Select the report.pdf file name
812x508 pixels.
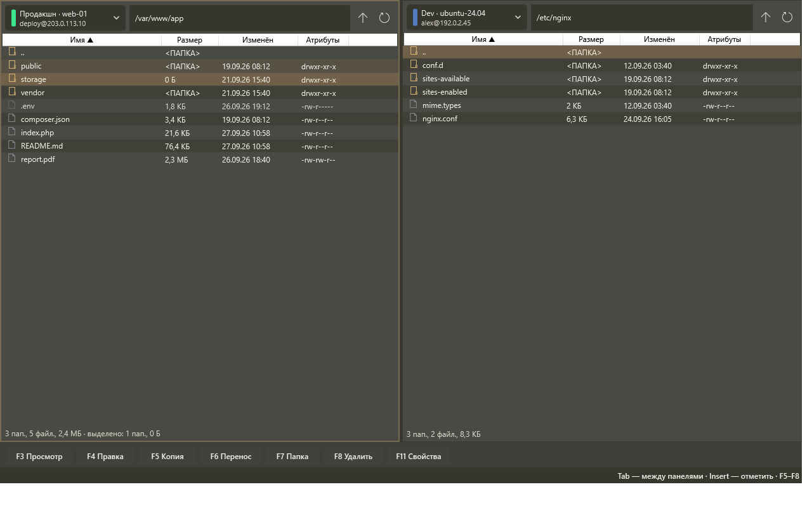[38, 159]
